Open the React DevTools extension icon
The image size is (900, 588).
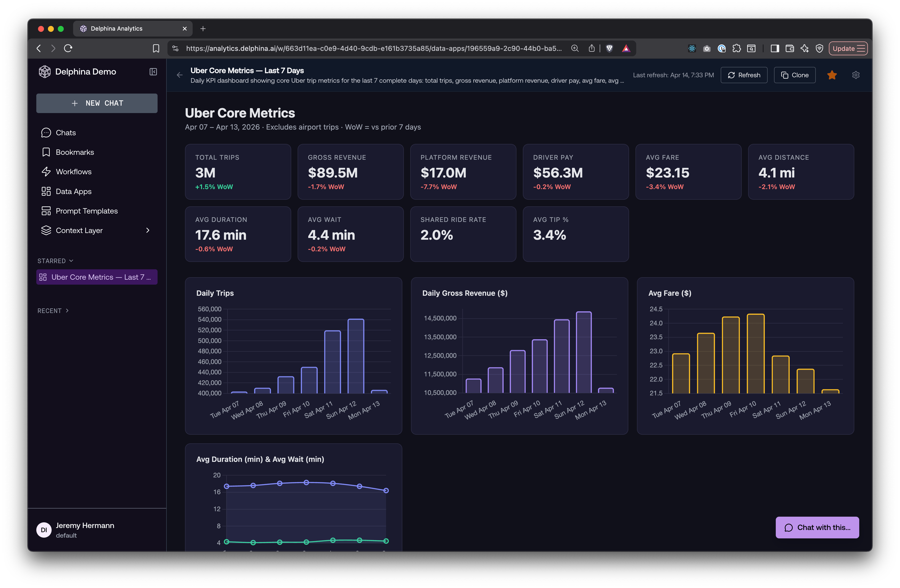point(692,48)
